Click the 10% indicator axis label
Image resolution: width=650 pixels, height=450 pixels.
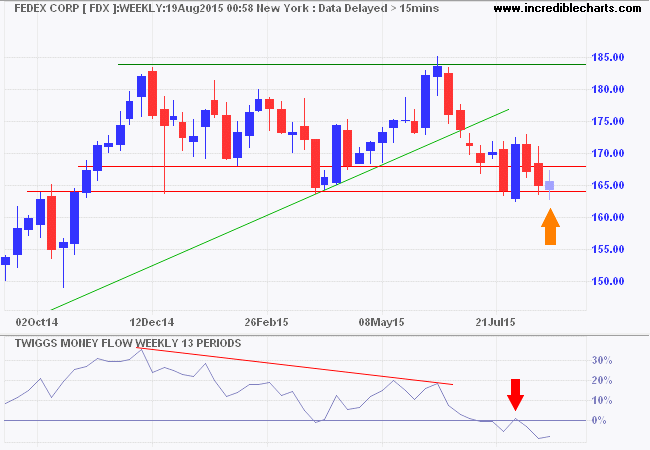point(602,400)
